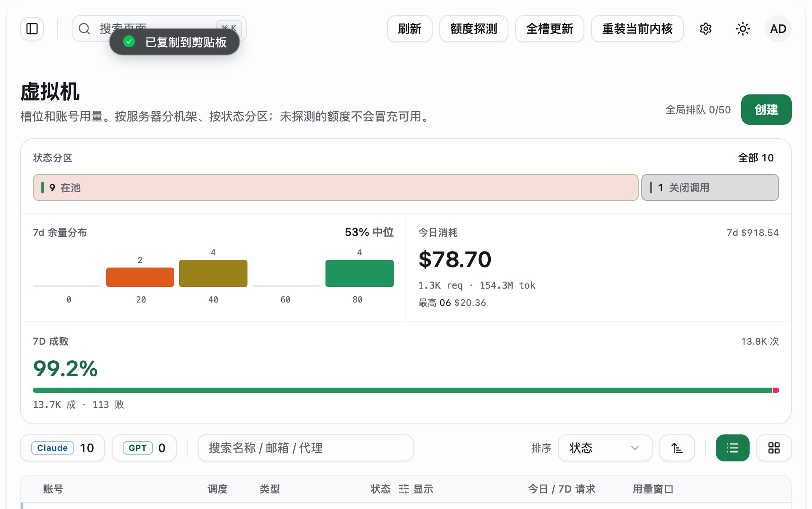This screenshot has width=812, height=509.
Task: Click the 13.8K 次 count
Action: 760,341
